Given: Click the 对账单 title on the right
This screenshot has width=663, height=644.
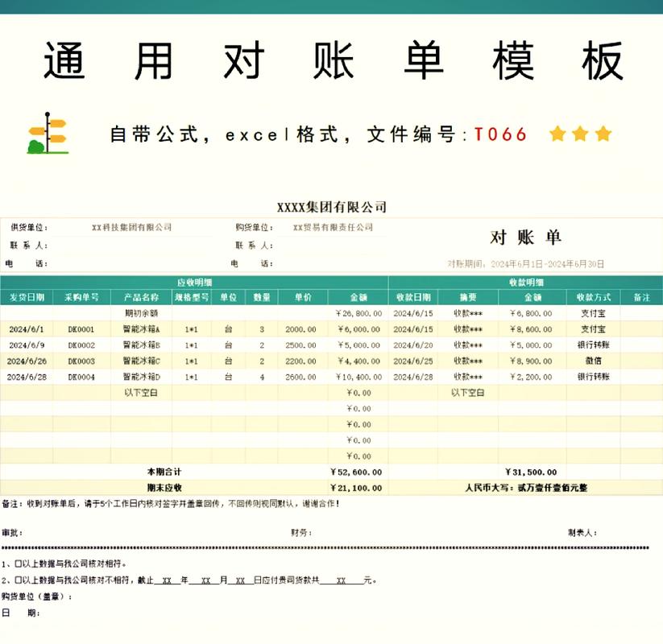Looking at the screenshot, I should coord(525,237).
